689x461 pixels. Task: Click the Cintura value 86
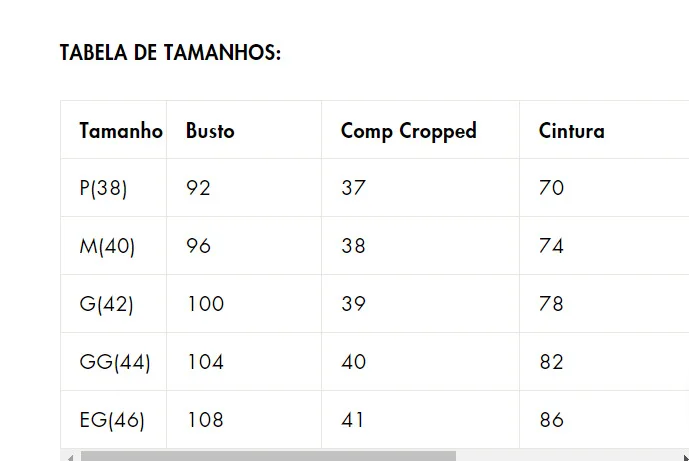[551, 420]
